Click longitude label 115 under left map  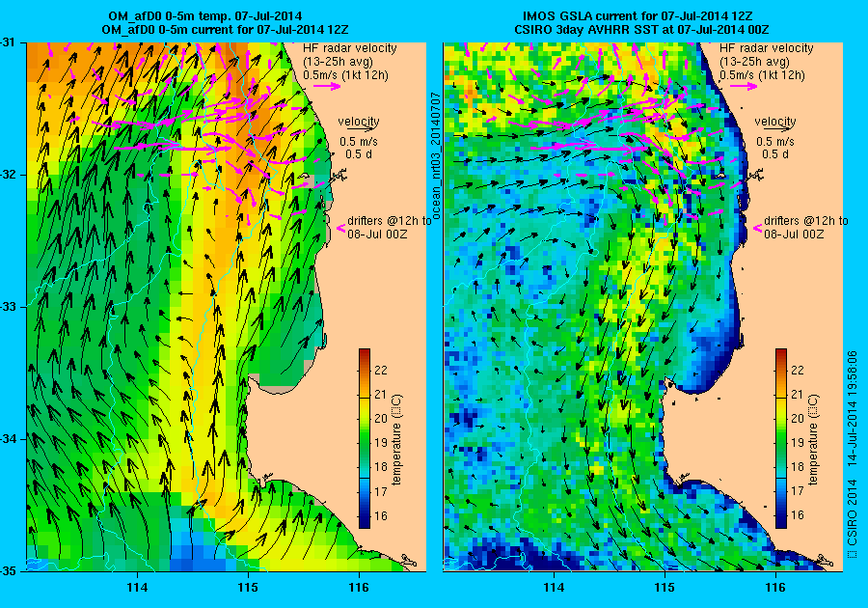pos(248,588)
